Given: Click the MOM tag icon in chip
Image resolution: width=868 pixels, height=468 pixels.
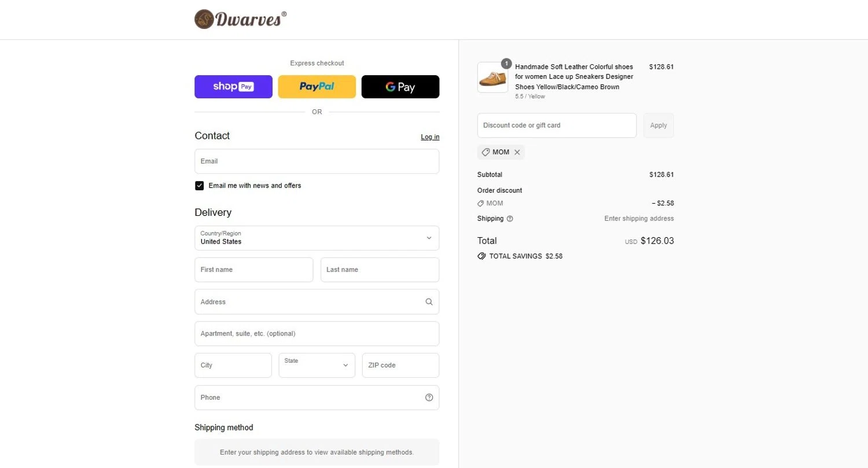Looking at the screenshot, I should pos(486,152).
